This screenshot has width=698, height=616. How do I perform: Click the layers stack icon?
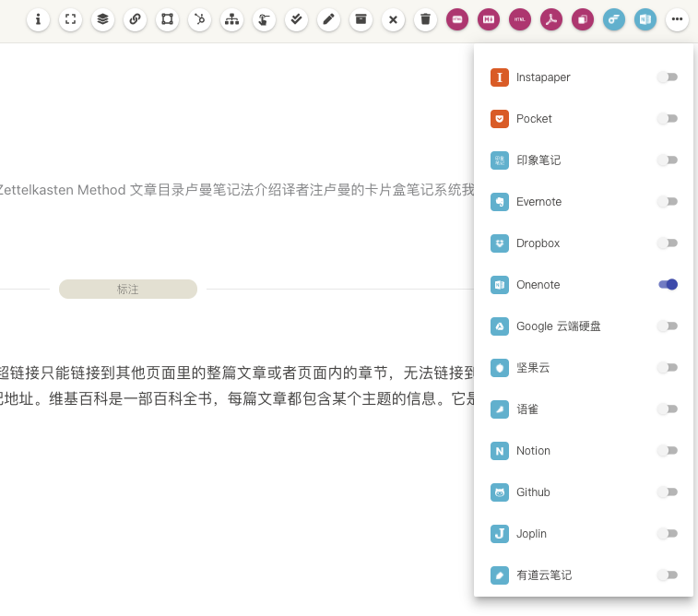102,19
